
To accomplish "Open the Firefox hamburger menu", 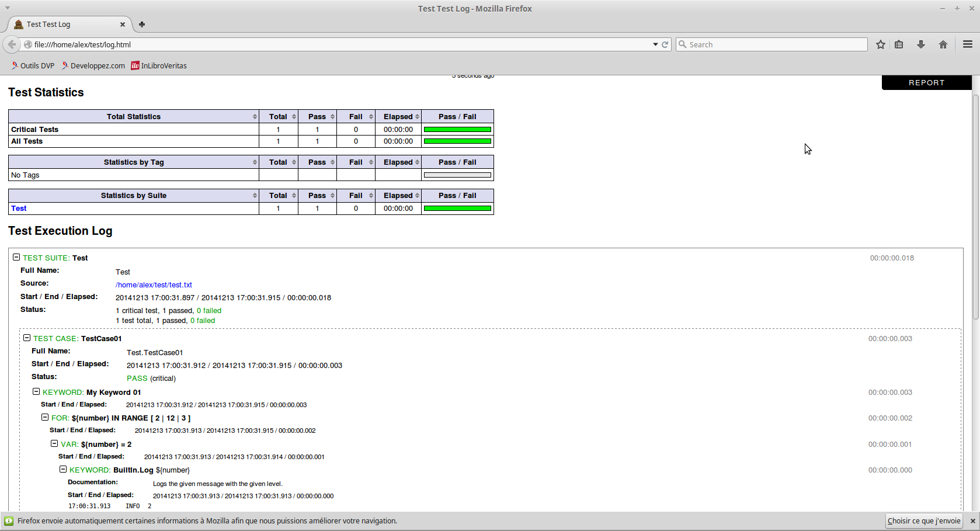I will 967,44.
